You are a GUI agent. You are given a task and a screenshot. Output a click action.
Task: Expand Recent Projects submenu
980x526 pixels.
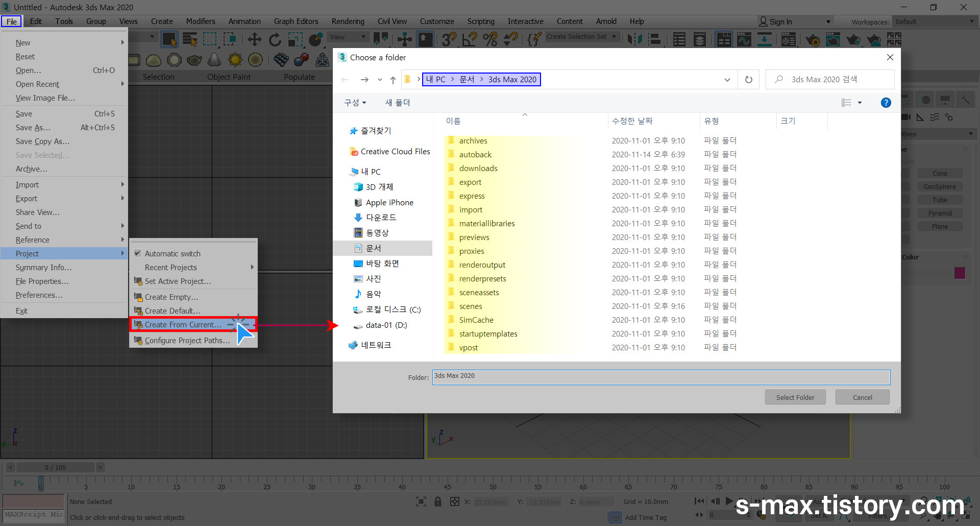click(x=193, y=267)
